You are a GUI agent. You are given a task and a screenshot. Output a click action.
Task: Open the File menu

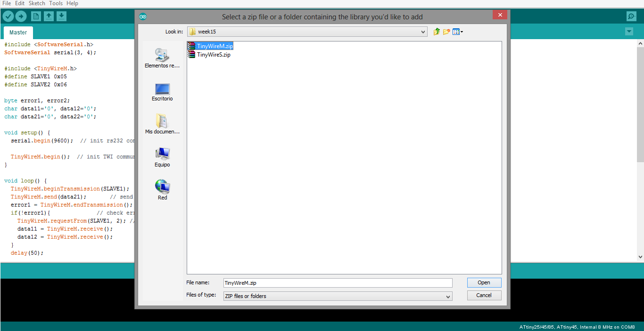pyautogui.click(x=7, y=3)
